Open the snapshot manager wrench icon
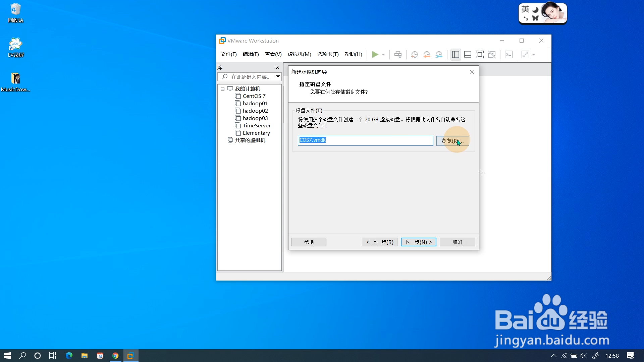This screenshot has width=644, height=362. [x=439, y=54]
